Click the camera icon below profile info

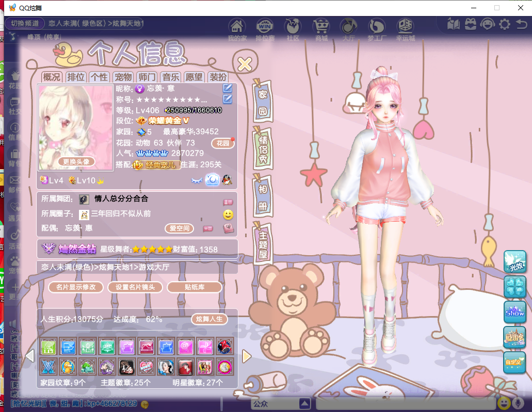pos(213,179)
